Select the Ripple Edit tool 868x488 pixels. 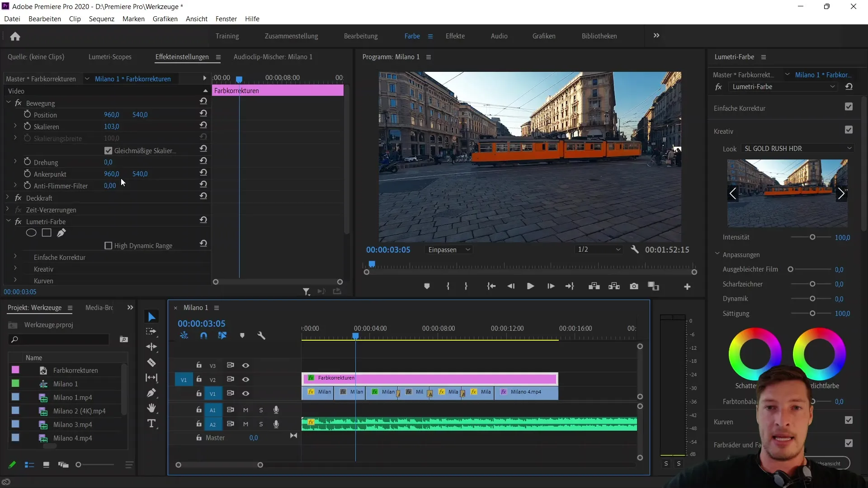click(151, 347)
